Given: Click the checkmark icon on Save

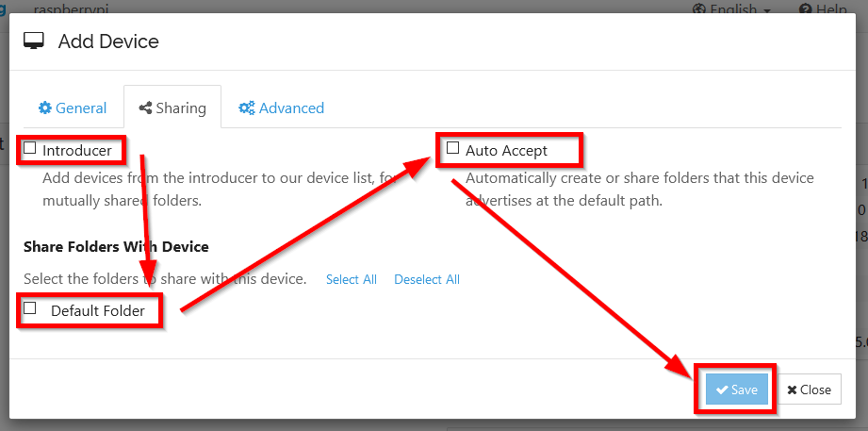Looking at the screenshot, I should pyautogui.click(x=722, y=390).
